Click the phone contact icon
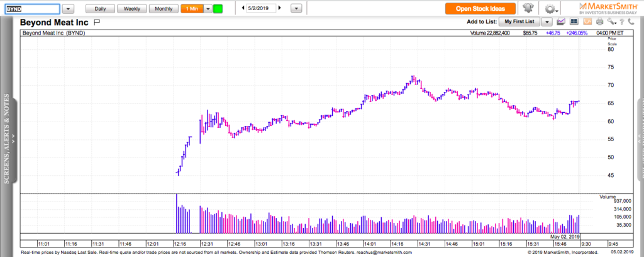This screenshot has height=257, width=644. click(x=631, y=22)
